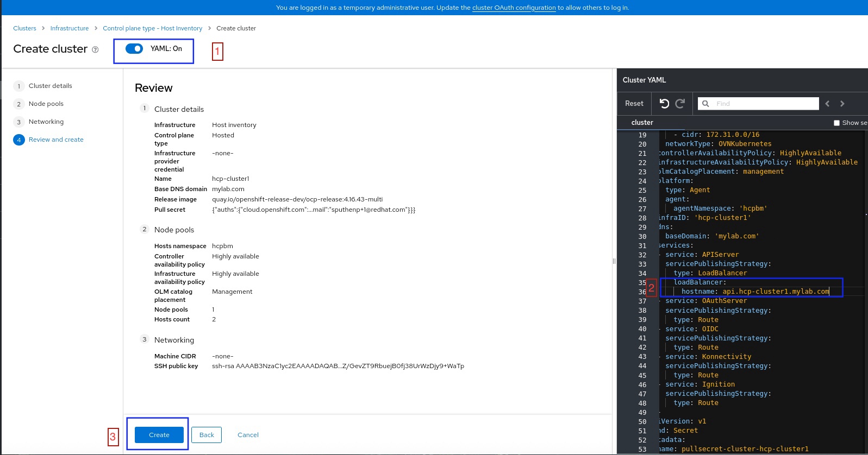868x455 pixels.
Task: Click the service Ignition YAML line
Action: pos(700,384)
